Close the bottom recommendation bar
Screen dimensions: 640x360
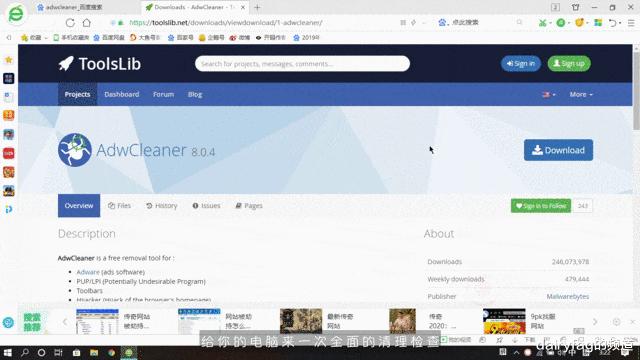(x=633, y=322)
